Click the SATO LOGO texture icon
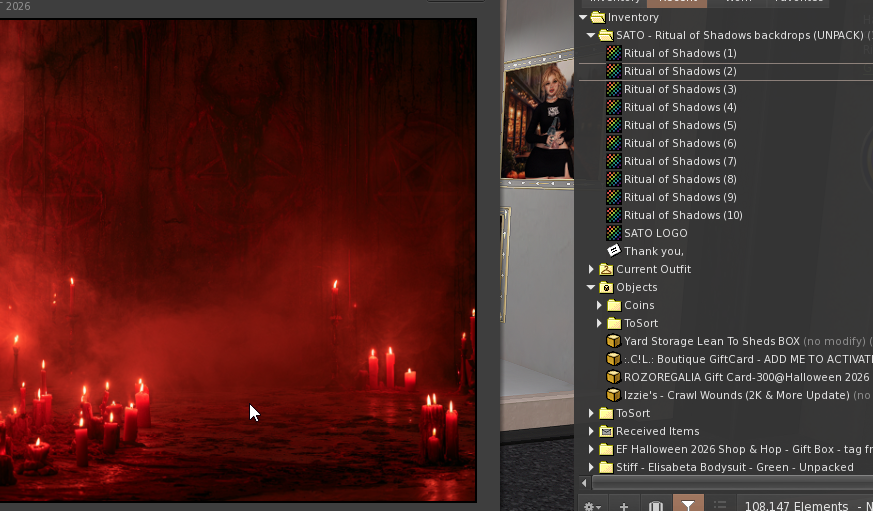Screen dimensions: 873x511 (x=614, y=233)
